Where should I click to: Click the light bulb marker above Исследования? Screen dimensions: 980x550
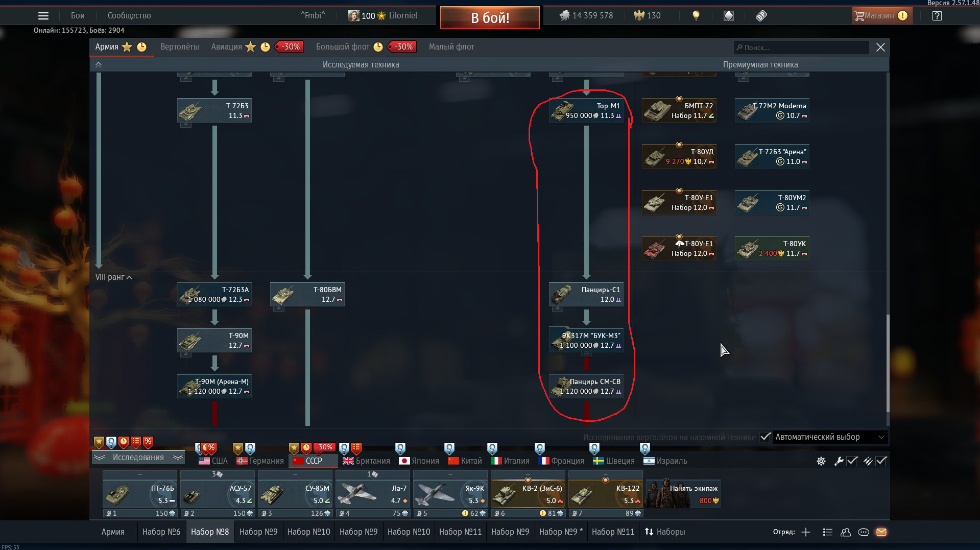[x=111, y=442]
